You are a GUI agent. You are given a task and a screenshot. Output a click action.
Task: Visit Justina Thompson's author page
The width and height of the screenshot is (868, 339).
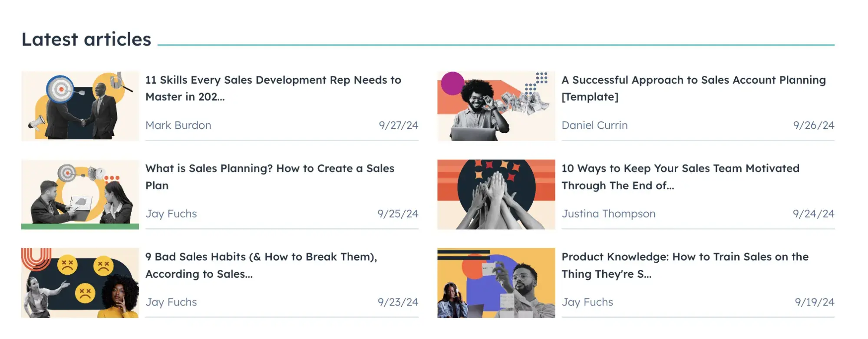tap(608, 214)
